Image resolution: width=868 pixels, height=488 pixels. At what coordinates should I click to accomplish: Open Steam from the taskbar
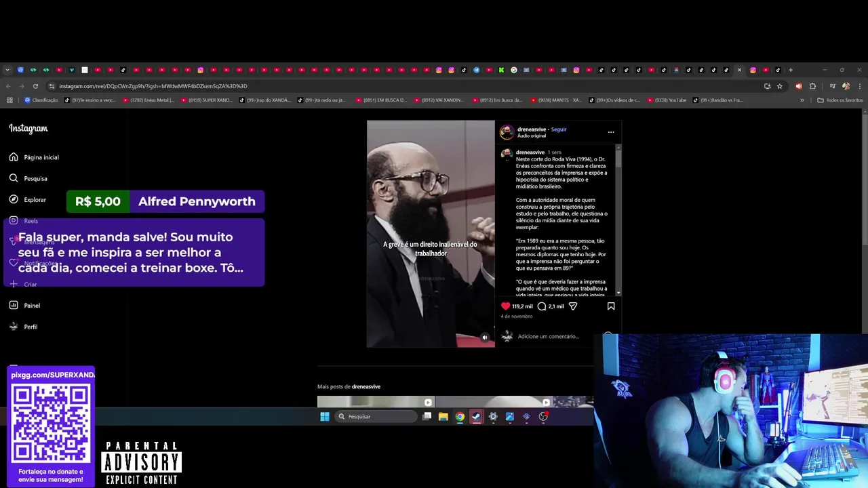click(x=476, y=417)
